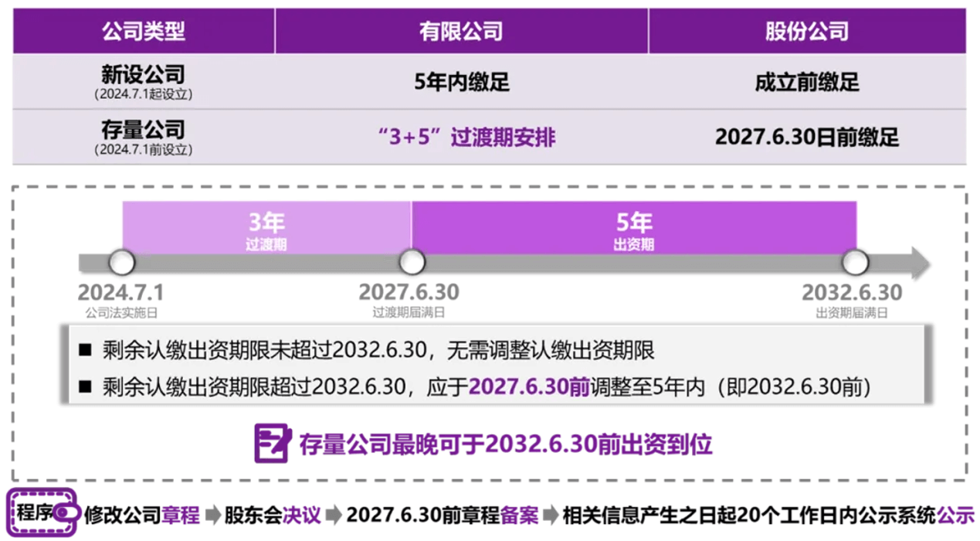Click the document-with-pen icon beside 存量公司最晚 text
The image size is (980, 541).
[273, 444]
